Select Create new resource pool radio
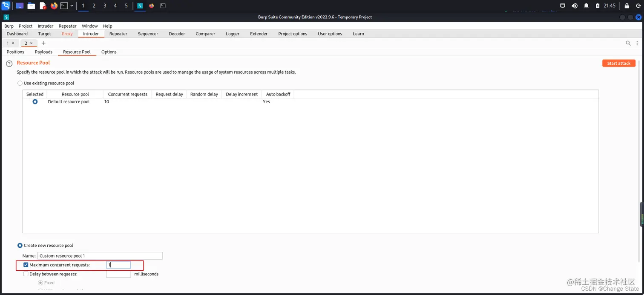The height and width of the screenshot is (295, 644). pyautogui.click(x=20, y=246)
